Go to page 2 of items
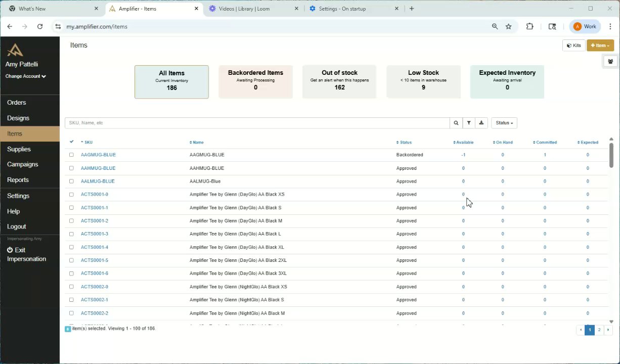Viewport: 620px width, 364px height. [x=599, y=330]
